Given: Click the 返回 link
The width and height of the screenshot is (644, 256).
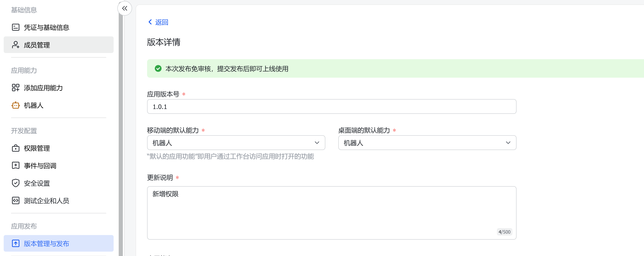Looking at the screenshot, I should point(162,22).
